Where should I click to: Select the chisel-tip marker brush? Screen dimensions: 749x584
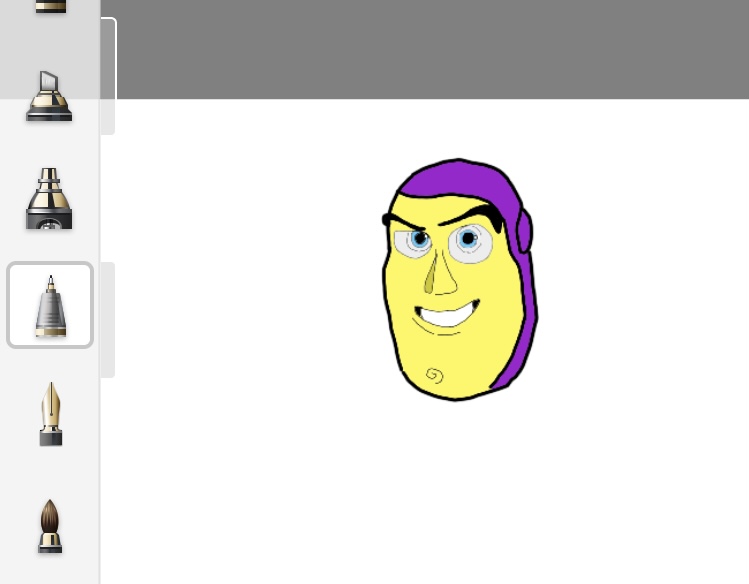[x=49, y=96]
